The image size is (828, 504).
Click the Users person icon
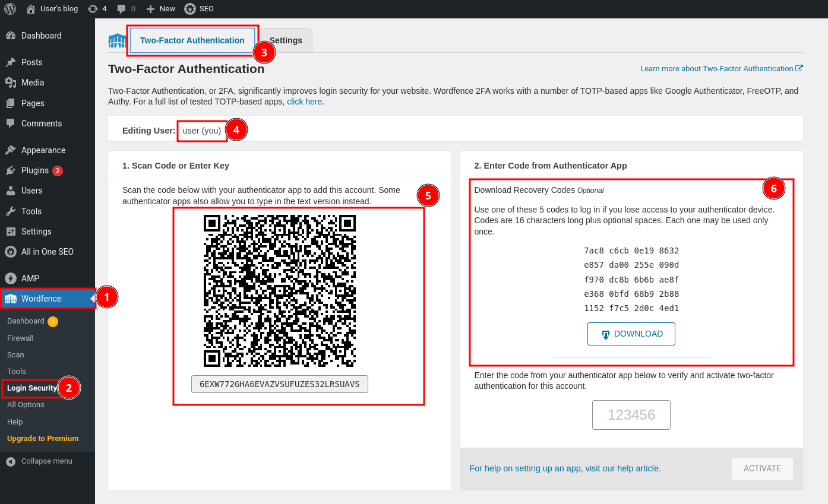point(11,191)
